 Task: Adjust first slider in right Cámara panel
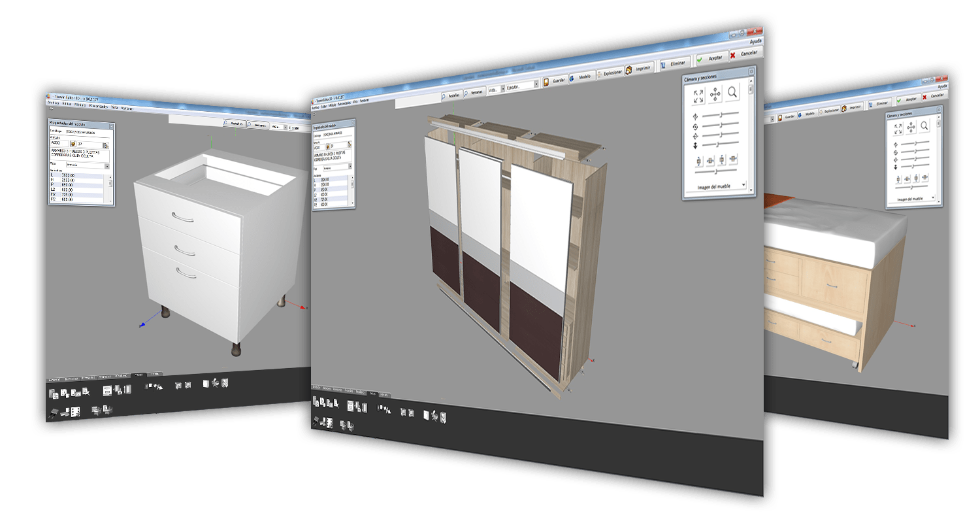915,143
